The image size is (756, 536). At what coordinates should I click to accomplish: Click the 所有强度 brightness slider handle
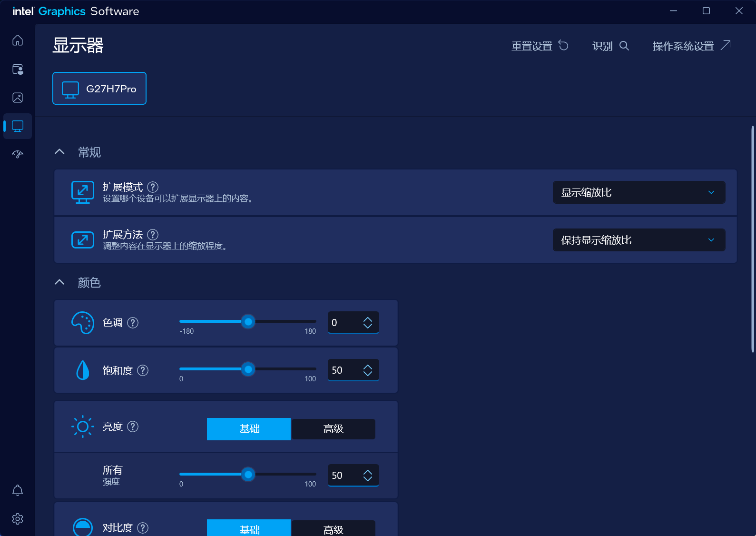coord(248,475)
